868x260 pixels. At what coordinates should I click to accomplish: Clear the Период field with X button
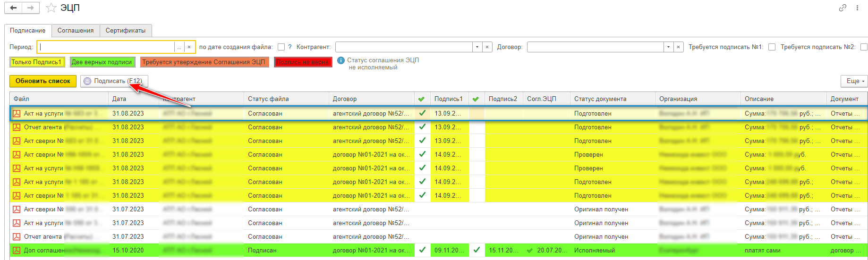(x=189, y=47)
